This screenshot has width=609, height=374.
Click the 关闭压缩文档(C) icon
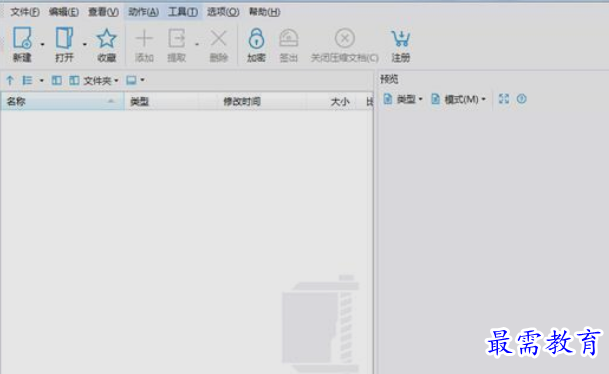tap(345, 38)
